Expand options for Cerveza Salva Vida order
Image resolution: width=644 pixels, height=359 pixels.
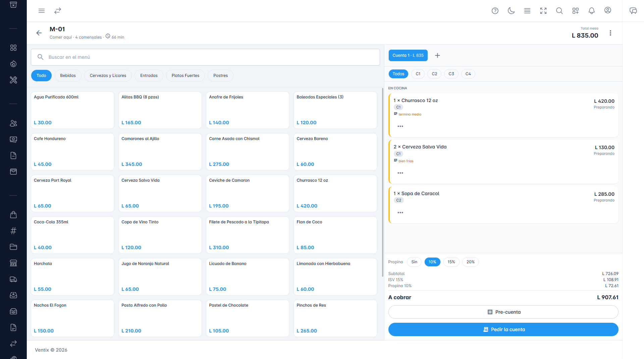400,173
